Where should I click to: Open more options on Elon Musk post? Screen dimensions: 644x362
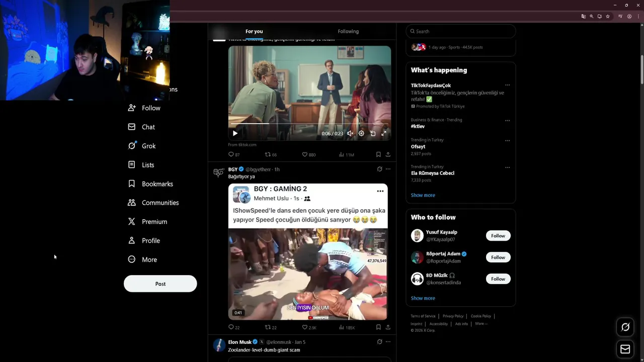(388, 342)
